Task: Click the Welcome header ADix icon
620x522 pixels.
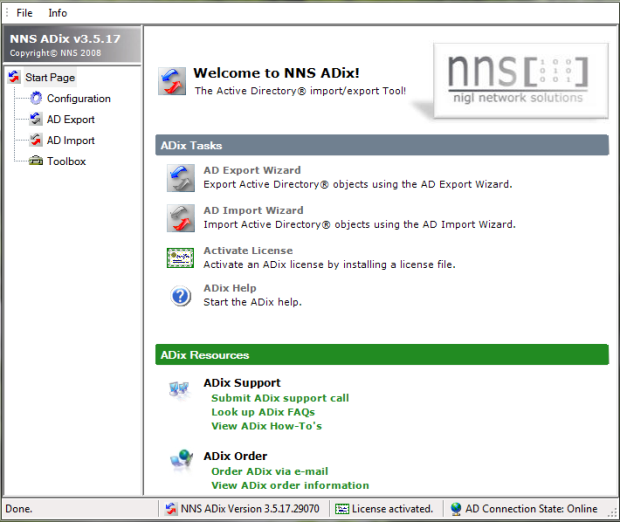Action: (x=172, y=81)
